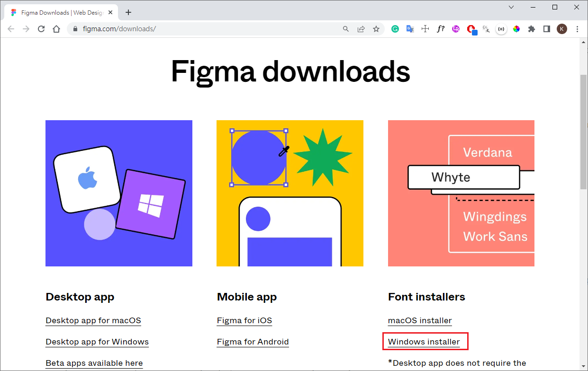Click the color wheel extension icon

tap(516, 29)
